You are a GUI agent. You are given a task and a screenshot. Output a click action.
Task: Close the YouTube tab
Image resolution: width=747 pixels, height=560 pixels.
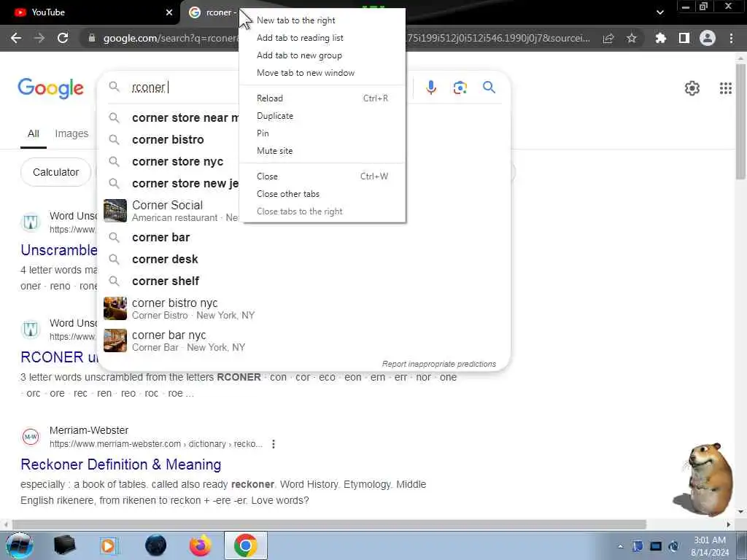click(x=169, y=12)
